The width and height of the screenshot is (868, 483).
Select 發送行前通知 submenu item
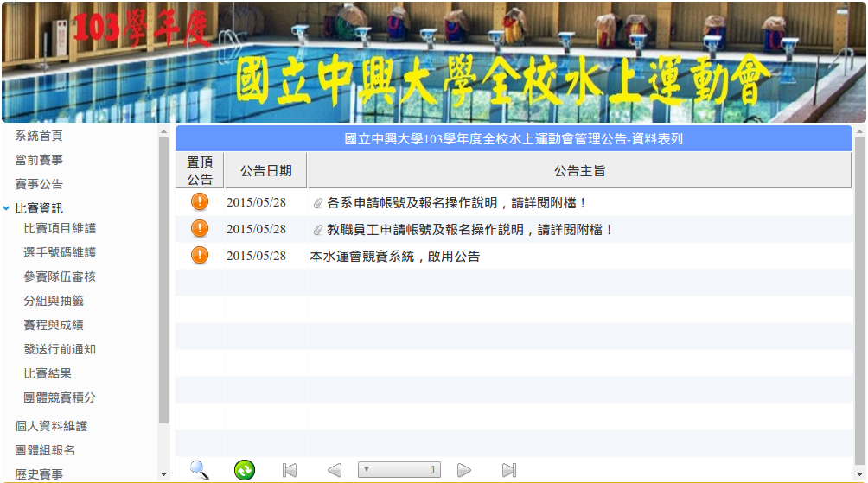pos(60,349)
